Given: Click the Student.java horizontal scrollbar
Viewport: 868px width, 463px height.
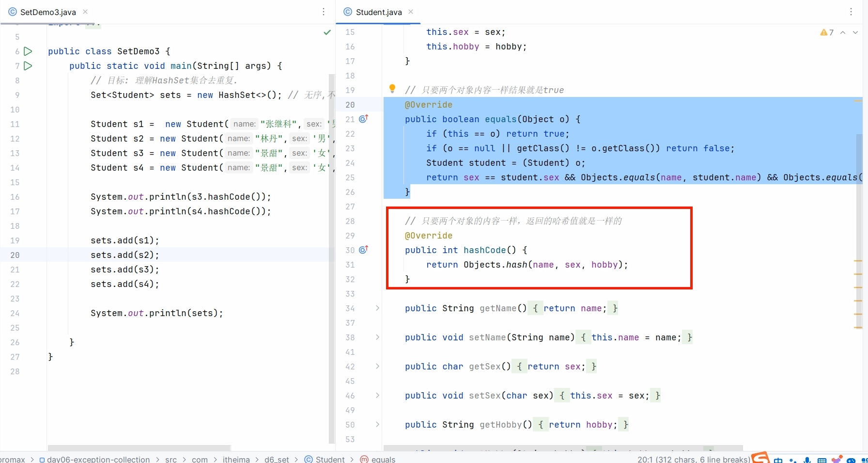Looking at the screenshot, I should [563, 448].
